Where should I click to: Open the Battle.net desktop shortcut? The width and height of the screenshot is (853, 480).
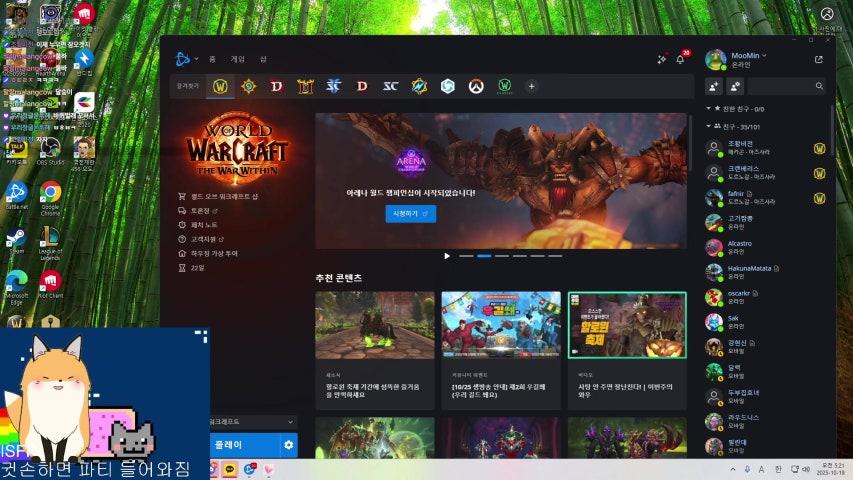click(x=16, y=196)
